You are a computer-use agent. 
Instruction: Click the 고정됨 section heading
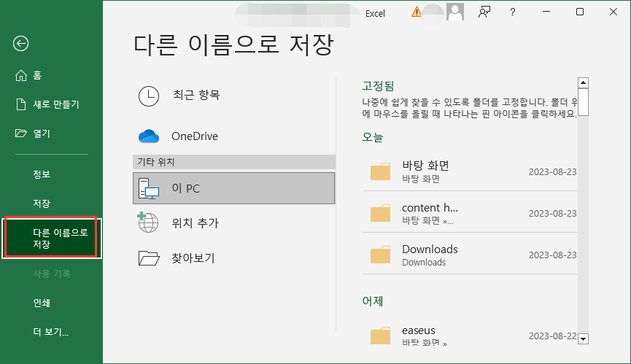click(x=378, y=85)
